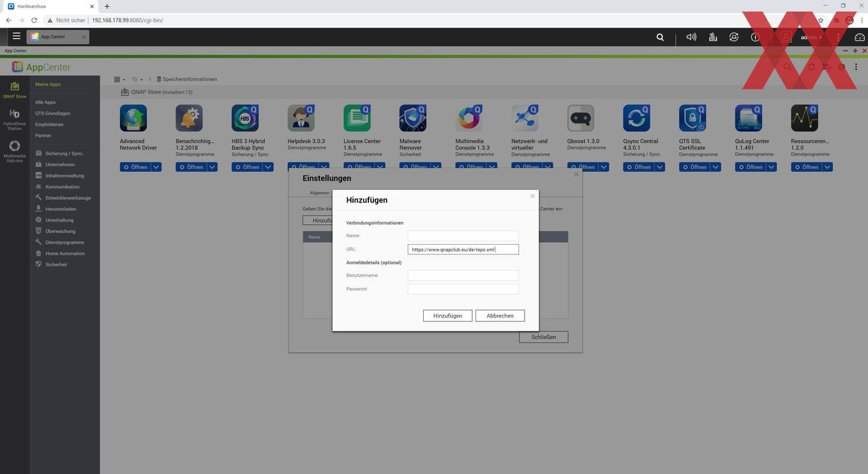
Task: Click the Malware Remover app icon
Action: [413, 118]
